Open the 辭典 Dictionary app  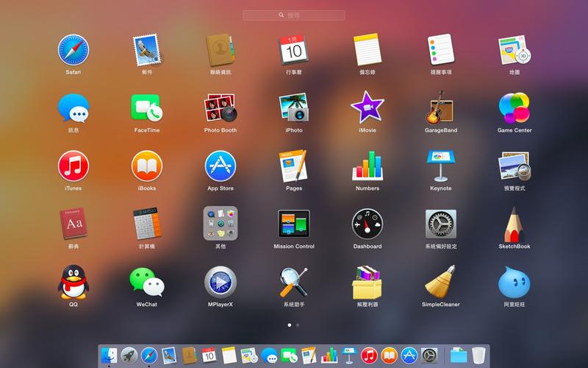click(73, 224)
